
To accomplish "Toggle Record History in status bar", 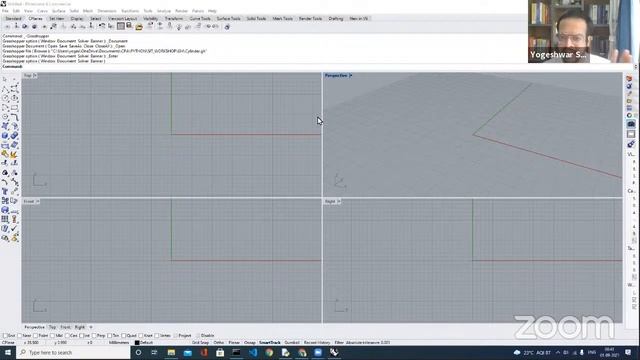I will click(317, 343).
